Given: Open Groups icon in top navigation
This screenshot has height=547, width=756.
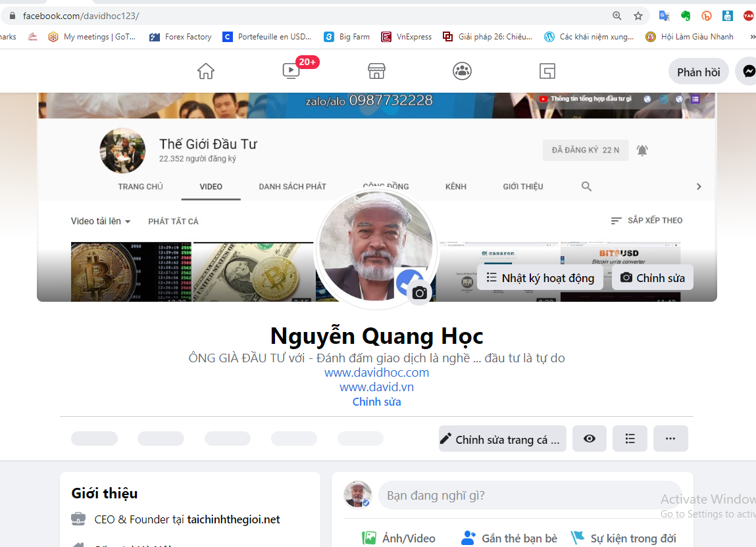Looking at the screenshot, I should point(462,71).
